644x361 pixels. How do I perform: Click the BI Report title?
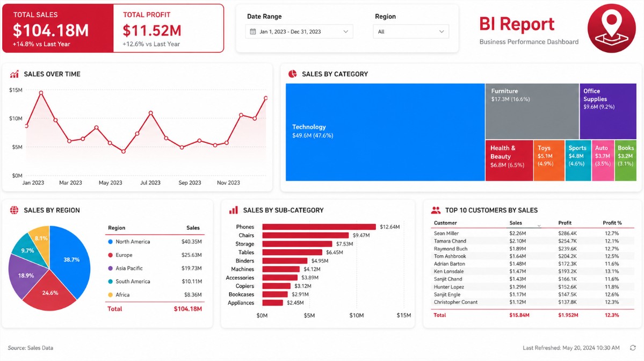point(517,24)
